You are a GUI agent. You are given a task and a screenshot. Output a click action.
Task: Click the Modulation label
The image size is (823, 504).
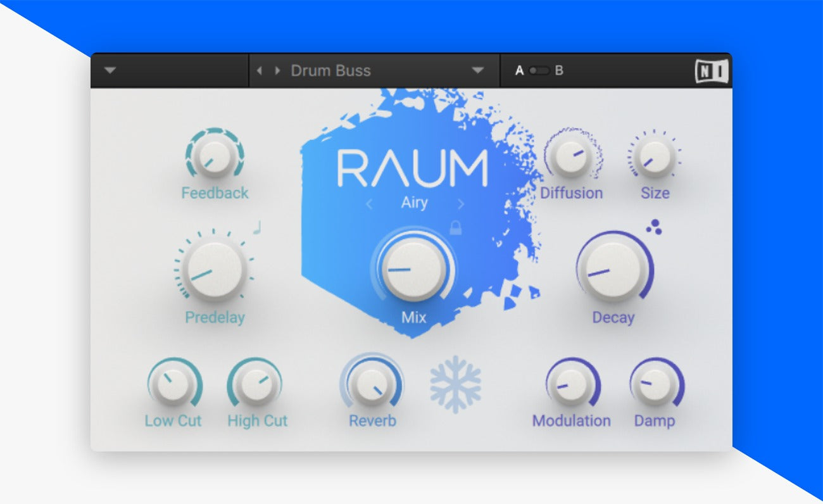[571, 420]
